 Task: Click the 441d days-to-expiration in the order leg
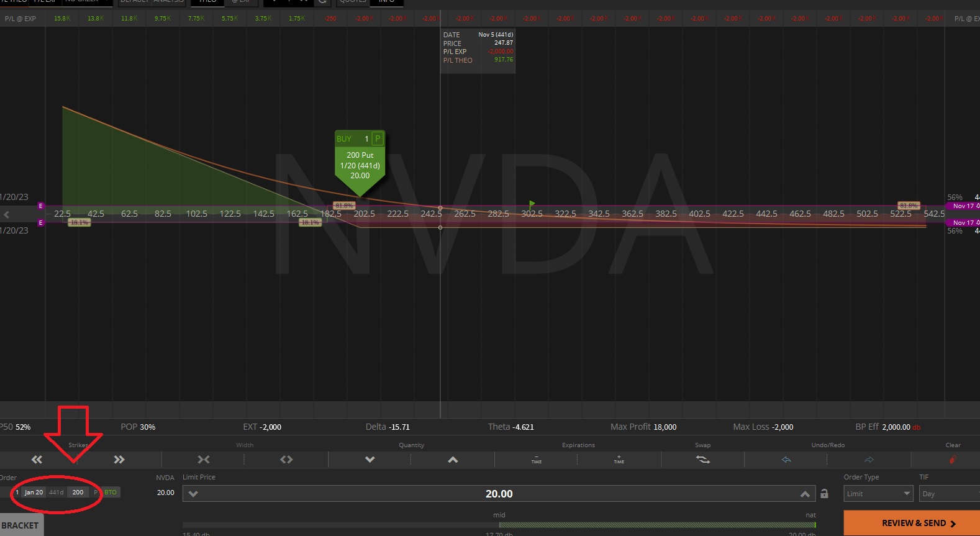(x=56, y=492)
